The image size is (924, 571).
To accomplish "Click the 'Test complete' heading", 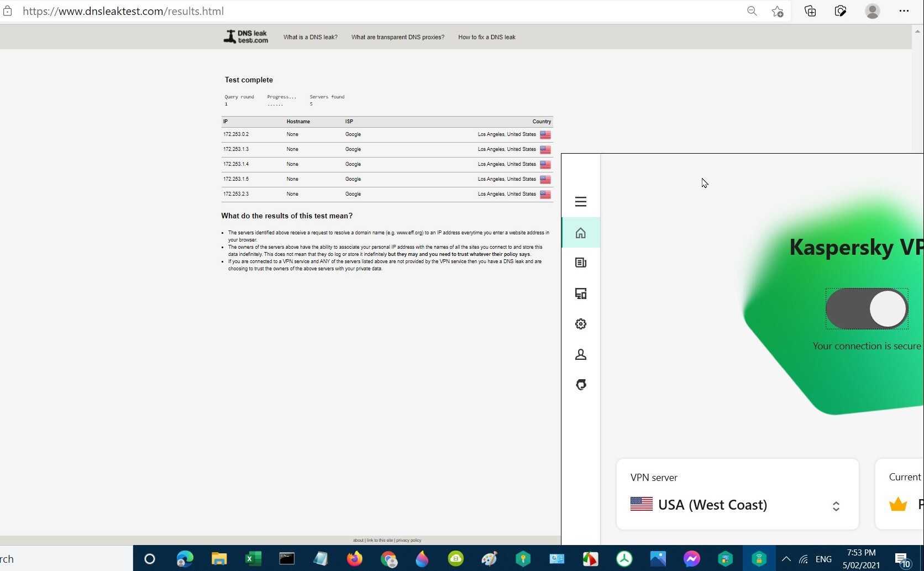I will (x=249, y=80).
